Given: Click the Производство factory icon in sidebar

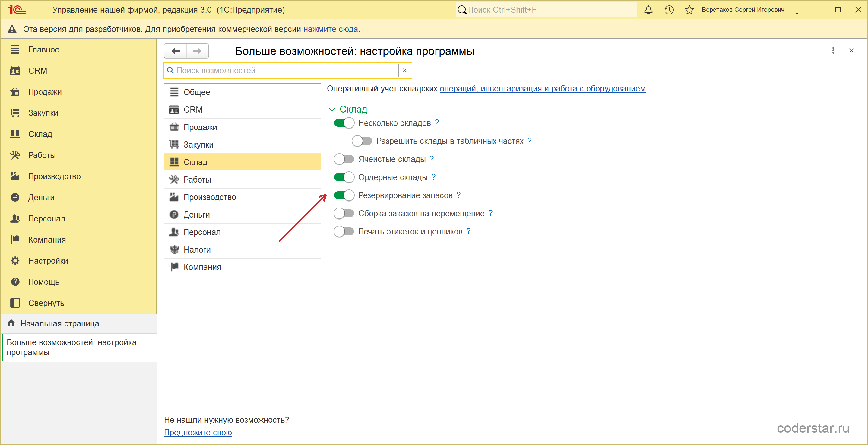Looking at the screenshot, I should [15, 176].
